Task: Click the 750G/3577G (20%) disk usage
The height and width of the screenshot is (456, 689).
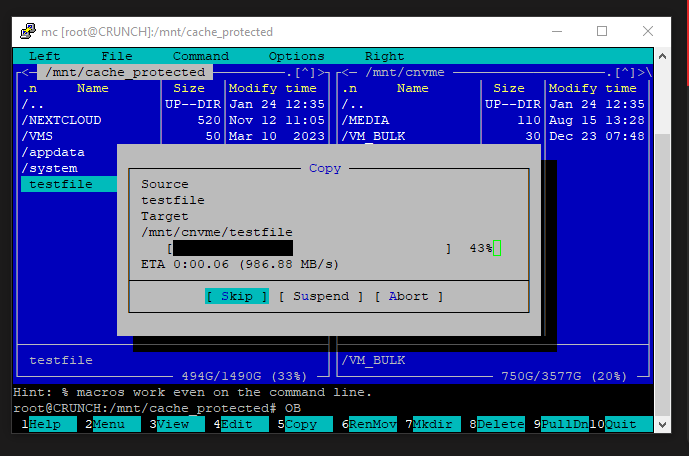Action: click(564, 376)
